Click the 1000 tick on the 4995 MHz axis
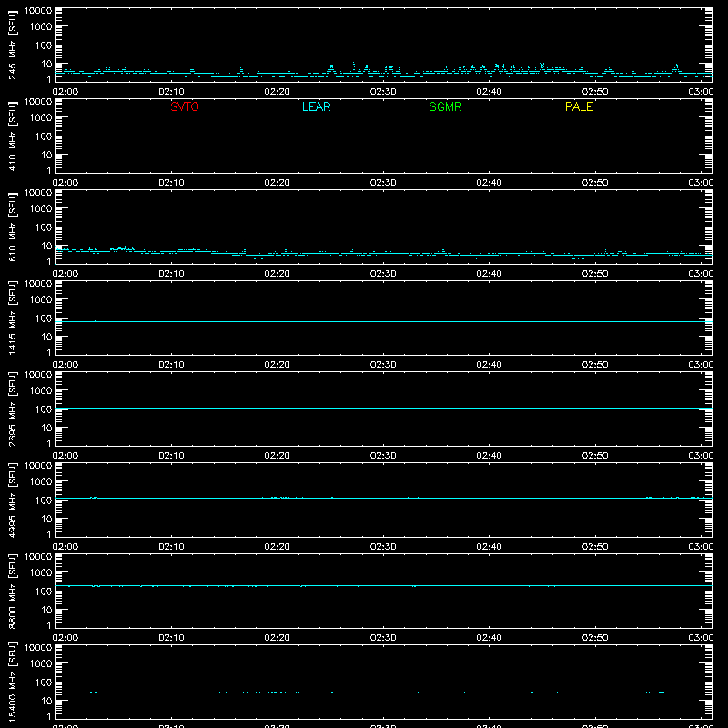Viewport: 728px width, 728px height. 41,482
